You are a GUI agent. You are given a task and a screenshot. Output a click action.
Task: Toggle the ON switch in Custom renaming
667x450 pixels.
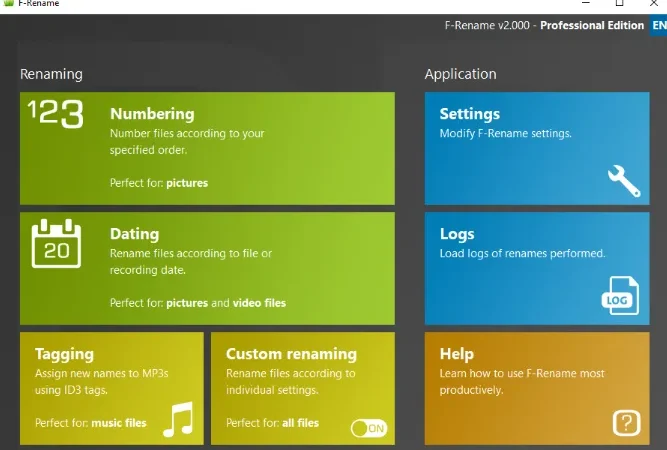tap(369, 428)
